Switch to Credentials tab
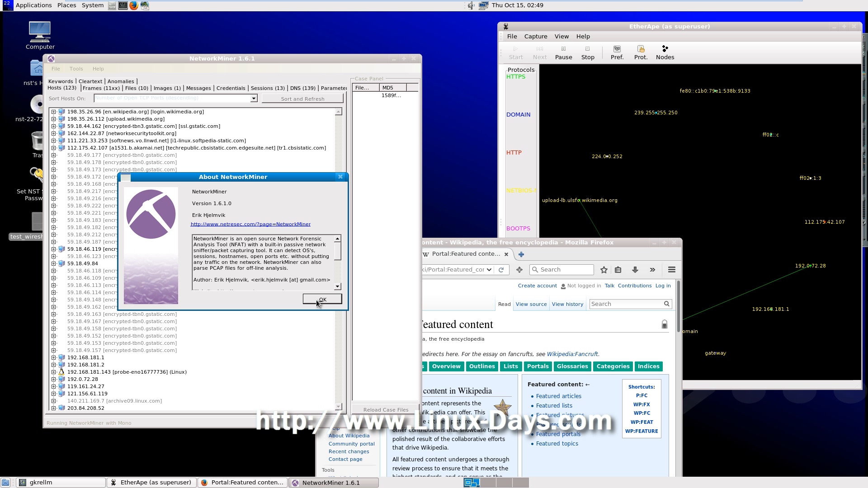This screenshot has height=488, width=868. coord(231,88)
